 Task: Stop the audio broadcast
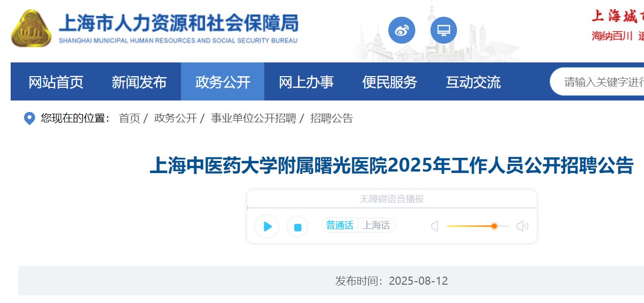click(297, 227)
